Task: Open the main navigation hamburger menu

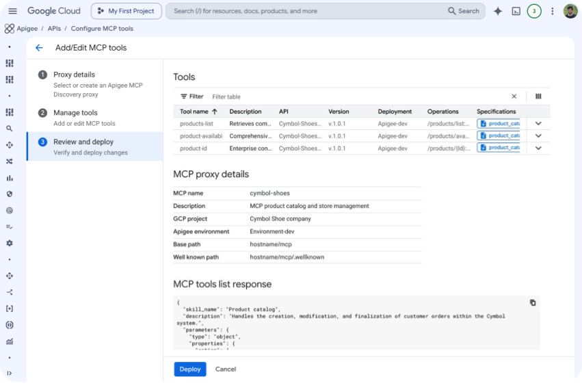Action: click(12, 11)
